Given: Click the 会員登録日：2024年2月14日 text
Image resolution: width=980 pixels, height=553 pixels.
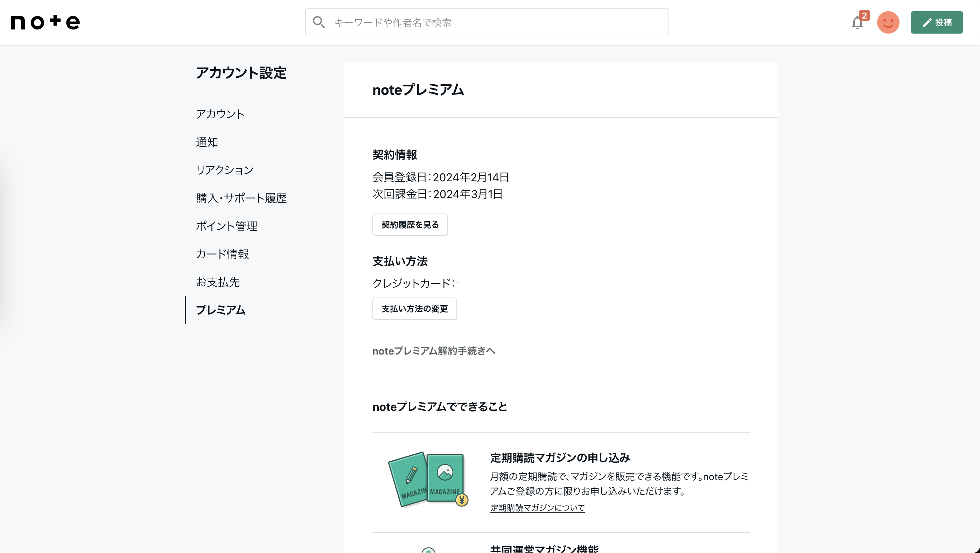Looking at the screenshot, I should click(441, 177).
